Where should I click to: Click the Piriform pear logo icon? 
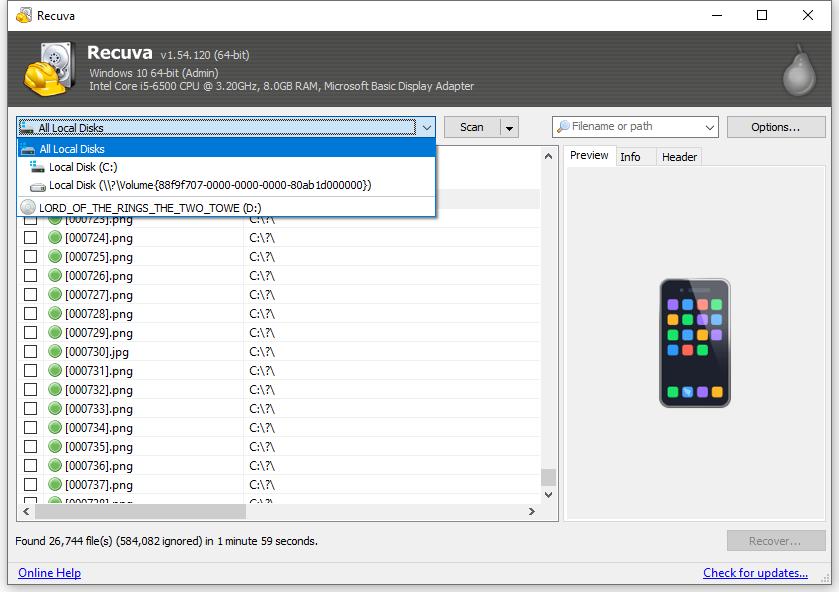799,69
